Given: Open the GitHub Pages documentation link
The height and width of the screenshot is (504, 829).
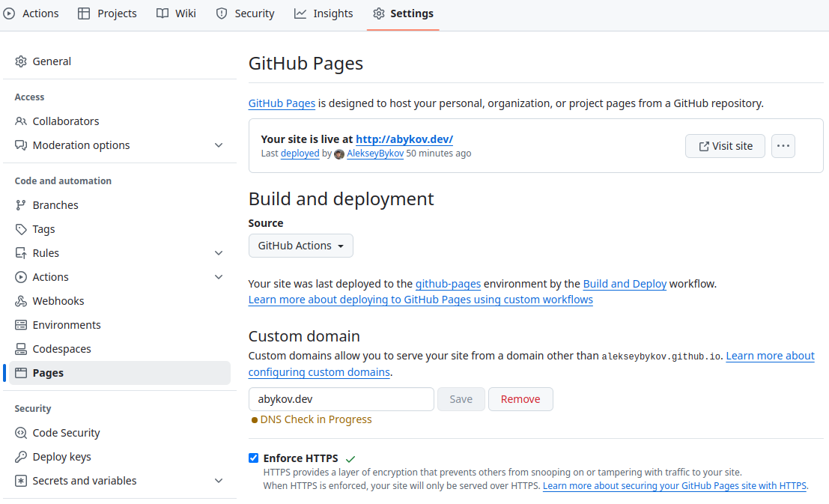Looking at the screenshot, I should click(x=282, y=103).
